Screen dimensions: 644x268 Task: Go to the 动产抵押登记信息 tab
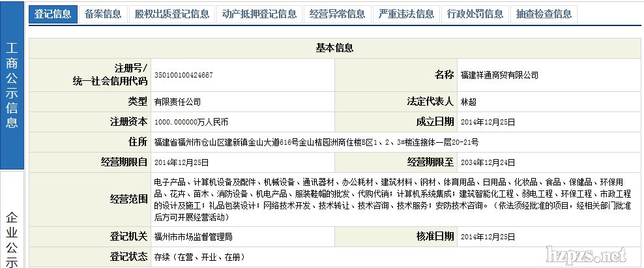259,14
